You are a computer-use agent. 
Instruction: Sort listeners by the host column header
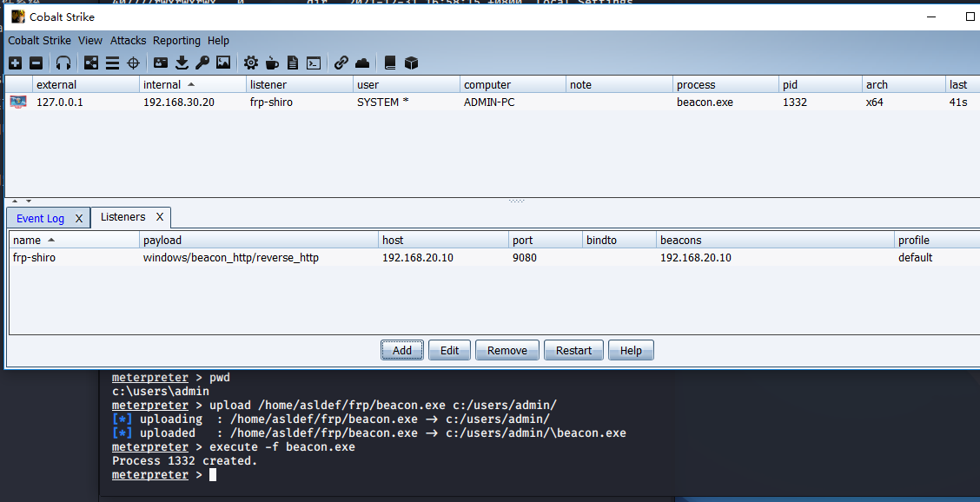click(x=444, y=240)
